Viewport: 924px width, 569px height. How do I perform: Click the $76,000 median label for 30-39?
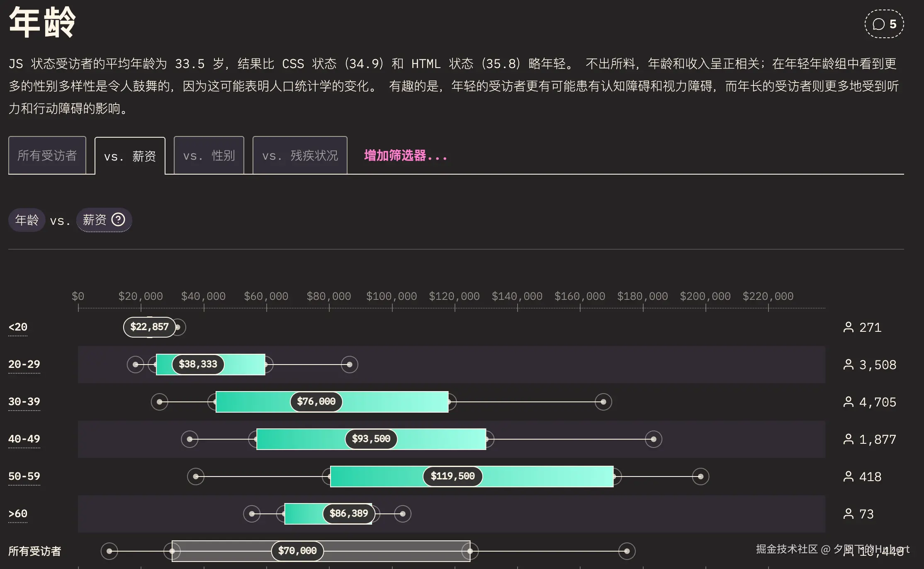click(316, 401)
